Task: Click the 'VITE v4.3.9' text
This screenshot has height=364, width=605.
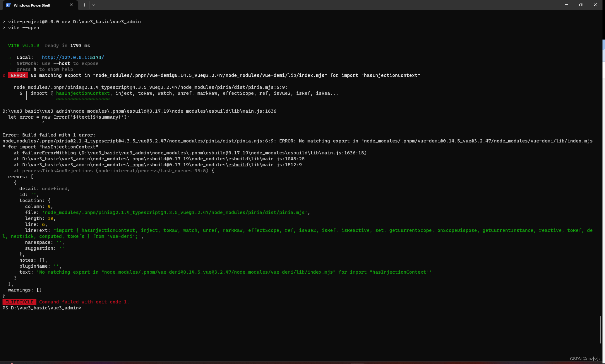Action: pos(24,45)
